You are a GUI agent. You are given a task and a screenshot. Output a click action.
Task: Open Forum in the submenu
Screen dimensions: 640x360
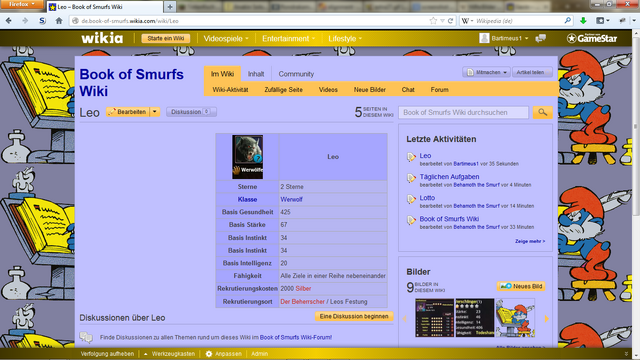[x=440, y=89]
